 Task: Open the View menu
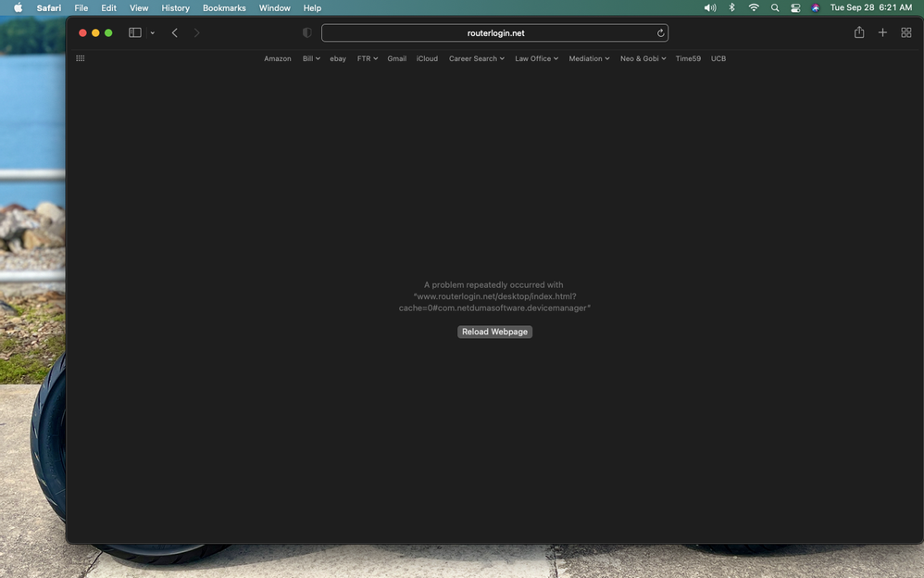[139, 7]
